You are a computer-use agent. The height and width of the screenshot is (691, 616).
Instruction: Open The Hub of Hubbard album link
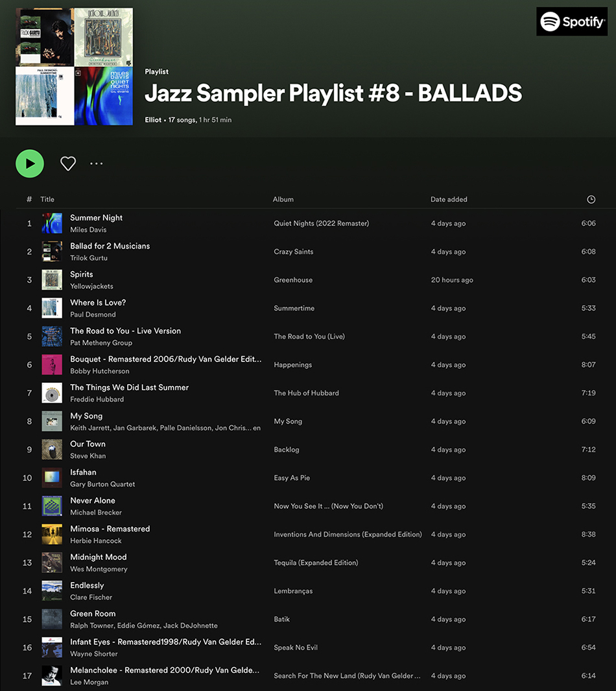(x=306, y=393)
